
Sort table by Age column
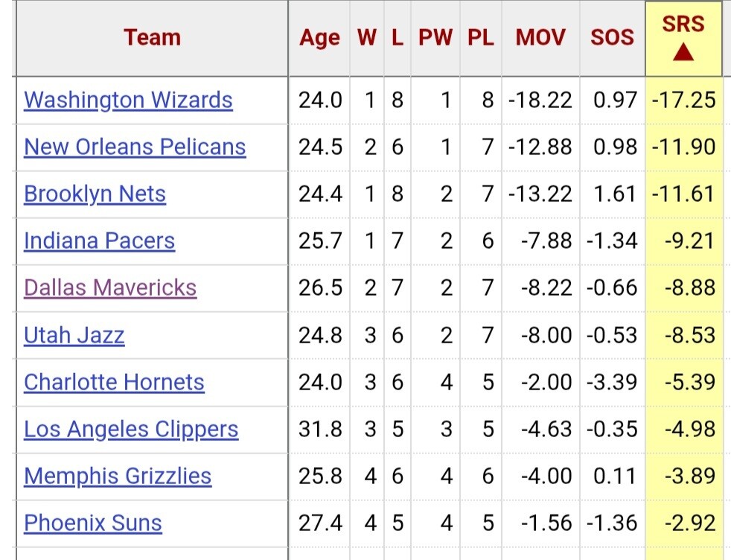pyautogui.click(x=319, y=38)
